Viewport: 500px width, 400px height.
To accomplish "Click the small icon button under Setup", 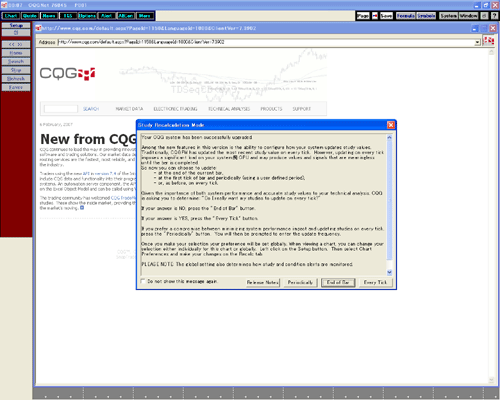I will coord(16,33).
